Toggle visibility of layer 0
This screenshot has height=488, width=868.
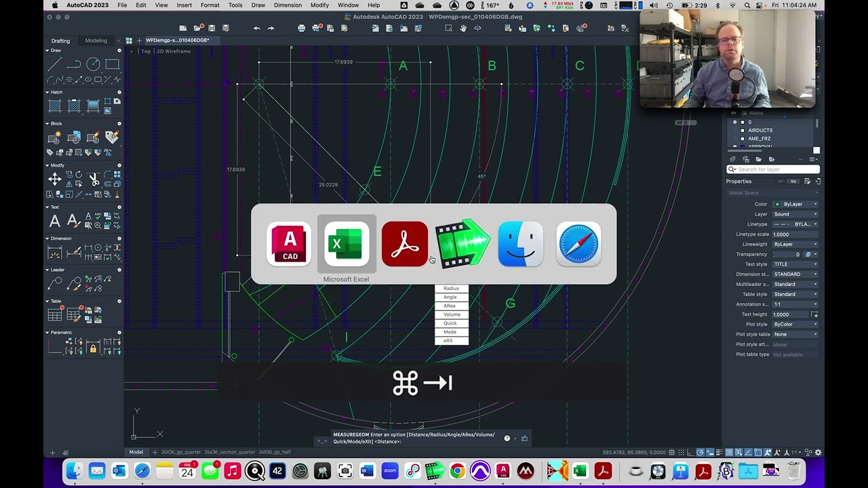[x=734, y=122]
